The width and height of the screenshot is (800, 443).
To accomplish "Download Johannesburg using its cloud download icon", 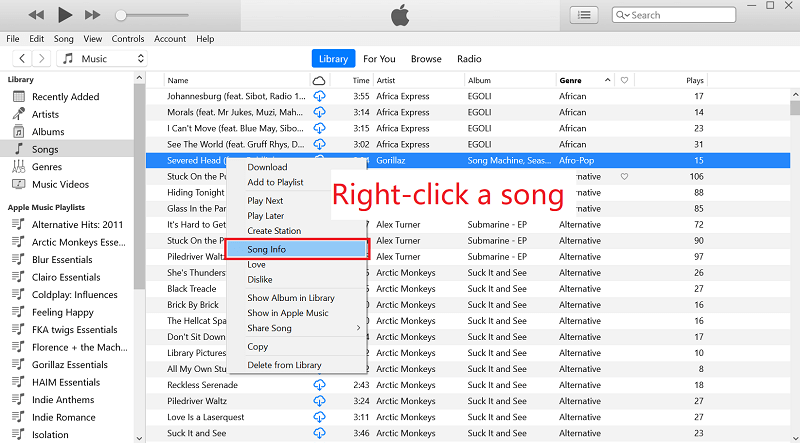I will [x=320, y=97].
